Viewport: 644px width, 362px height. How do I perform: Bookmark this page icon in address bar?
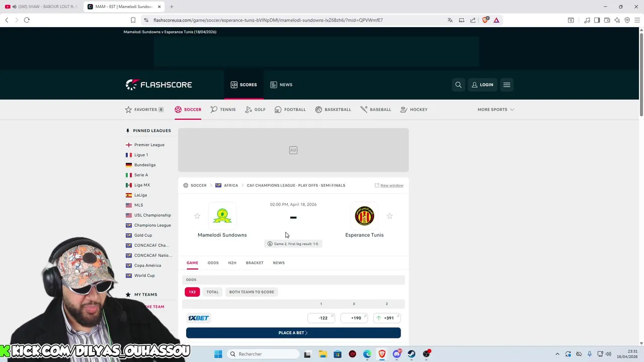[133, 20]
